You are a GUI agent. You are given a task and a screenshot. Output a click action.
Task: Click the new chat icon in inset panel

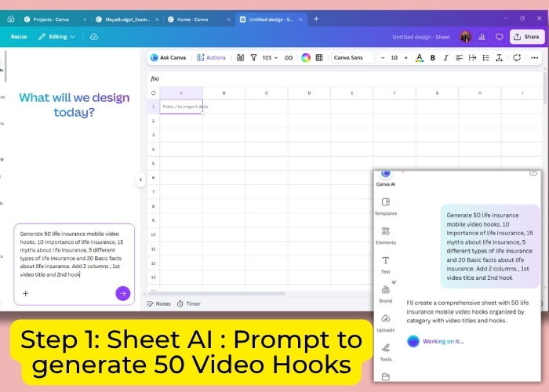(x=533, y=172)
